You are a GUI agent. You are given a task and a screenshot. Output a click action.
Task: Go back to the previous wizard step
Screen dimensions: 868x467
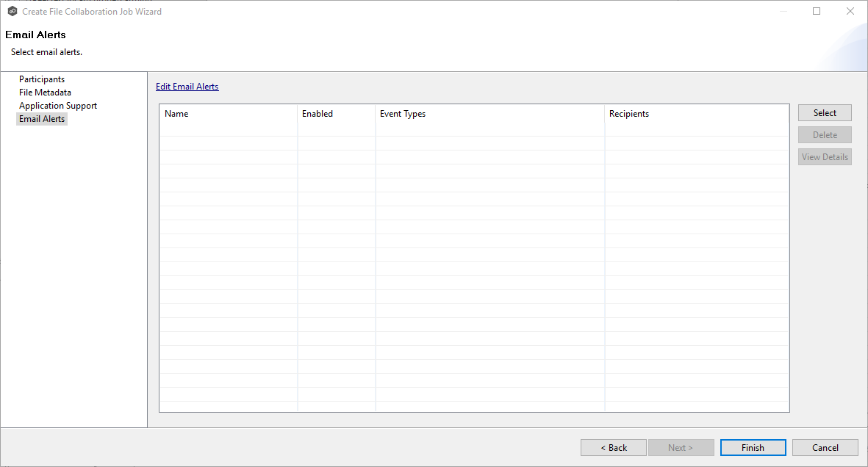613,447
